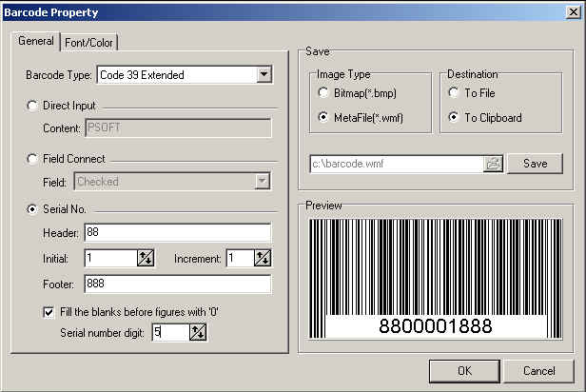Click the Serial number digit input field
586x392 pixels.
click(171, 332)
